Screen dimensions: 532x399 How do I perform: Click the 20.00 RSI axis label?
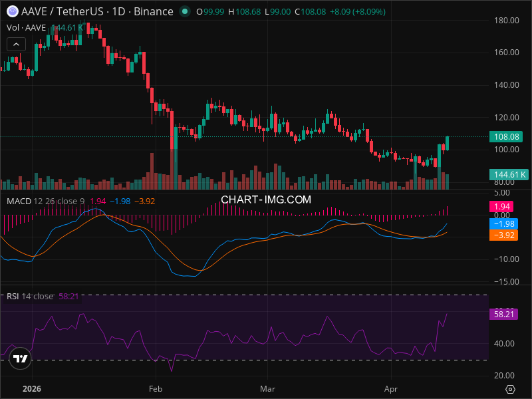(x=504, y=376)
